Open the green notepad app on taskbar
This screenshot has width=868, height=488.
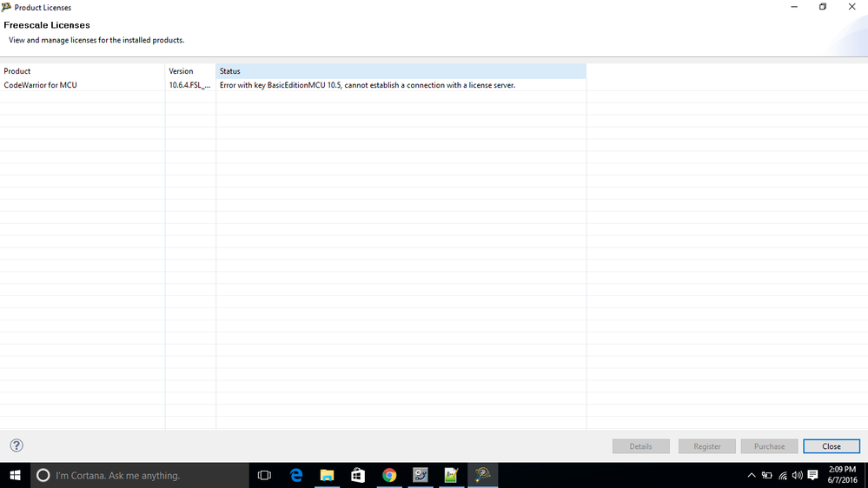point(451,475)
